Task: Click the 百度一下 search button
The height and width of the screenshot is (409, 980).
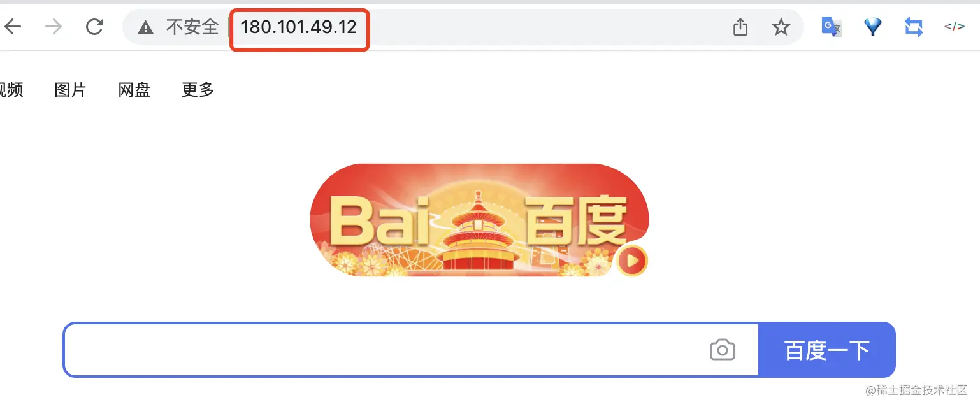Action: (x=827, y=350)
